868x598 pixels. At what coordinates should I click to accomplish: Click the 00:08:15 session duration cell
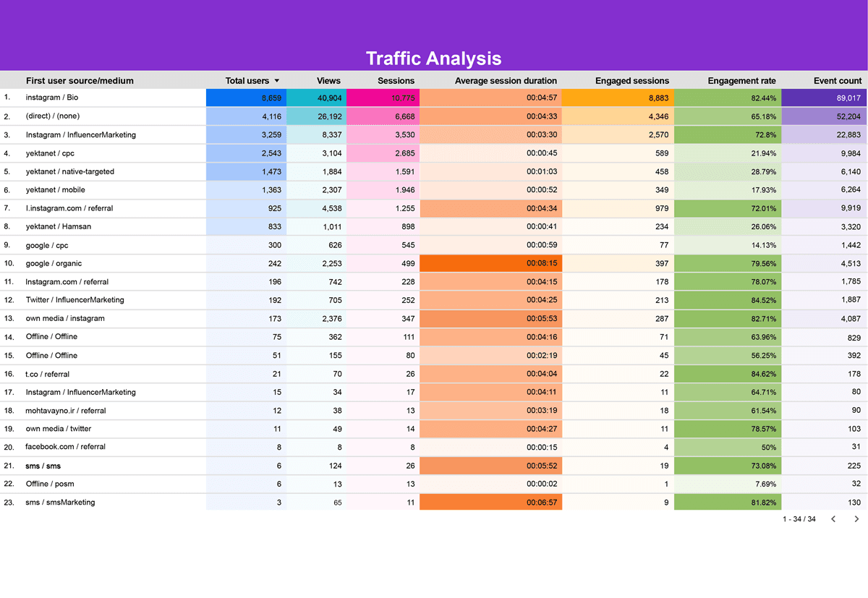click(490, 264)
